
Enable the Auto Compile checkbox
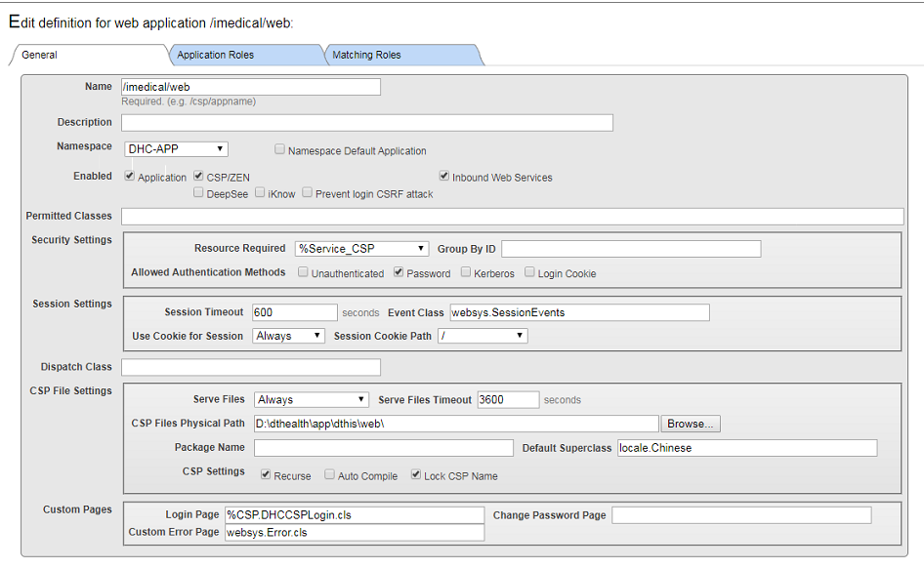(x=329, y=475)
